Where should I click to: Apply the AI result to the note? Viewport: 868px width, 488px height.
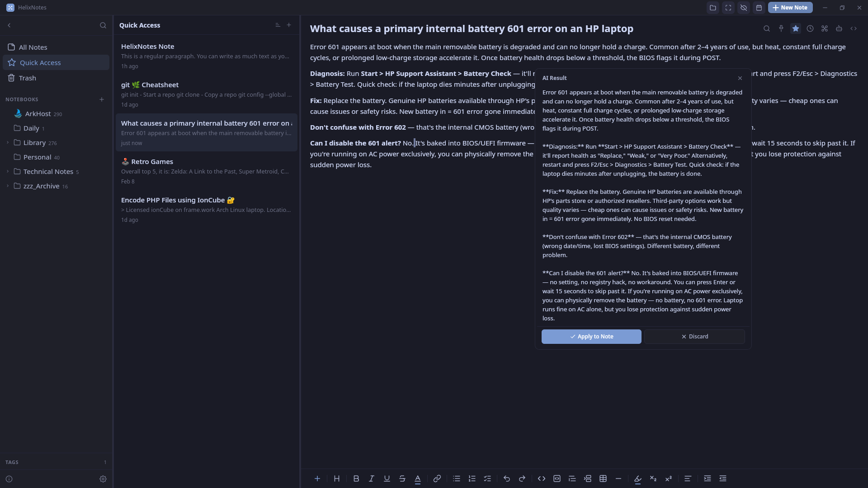pyautogui.click(x=591, y=336)
